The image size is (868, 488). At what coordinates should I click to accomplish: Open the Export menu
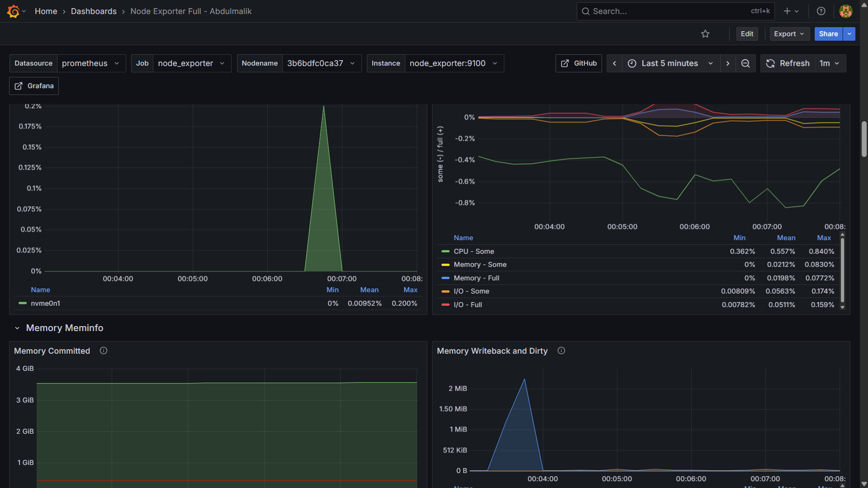[789, 34]
